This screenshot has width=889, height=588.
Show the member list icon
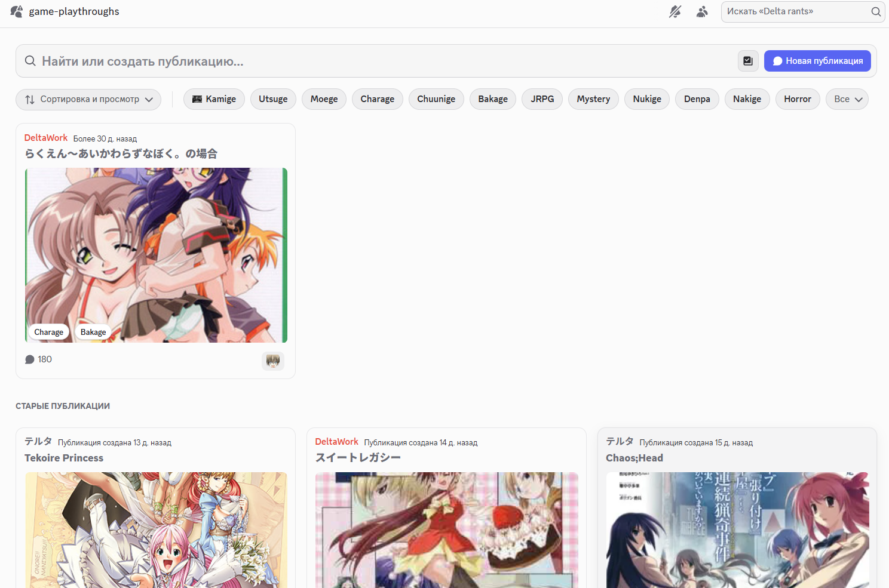[x=702, y=11]
